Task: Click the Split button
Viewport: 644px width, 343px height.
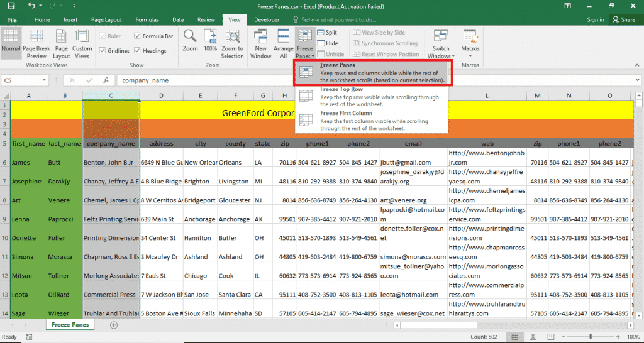Action: tap(326, 33)
